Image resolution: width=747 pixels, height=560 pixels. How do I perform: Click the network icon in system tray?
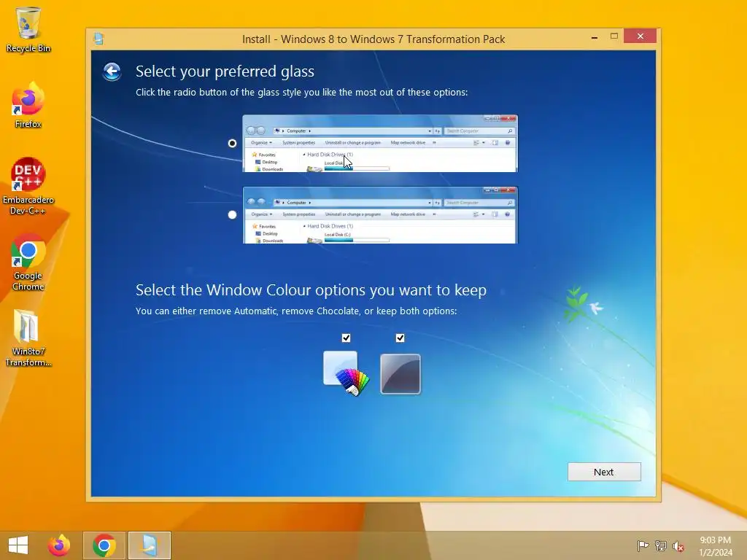click(x=661, y=545)
